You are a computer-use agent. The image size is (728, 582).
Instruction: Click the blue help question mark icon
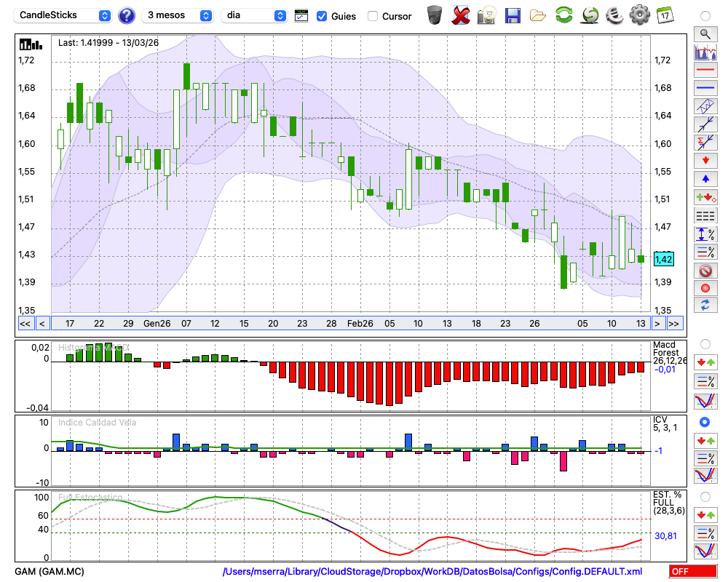click(126, 15)
